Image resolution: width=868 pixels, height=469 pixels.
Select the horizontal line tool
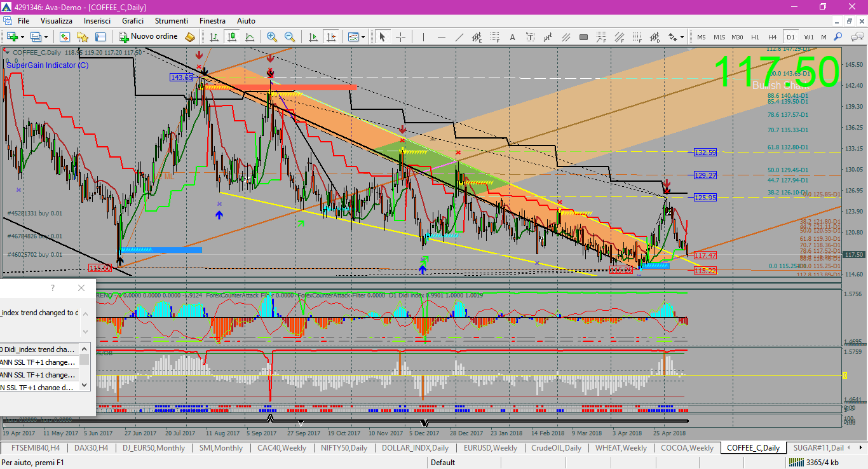coord(441,37)
